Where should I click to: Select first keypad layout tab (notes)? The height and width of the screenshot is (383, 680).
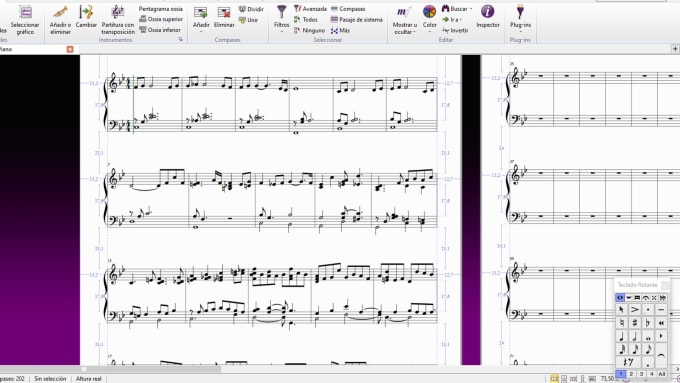pyautogui.click(x=620, y=298)
